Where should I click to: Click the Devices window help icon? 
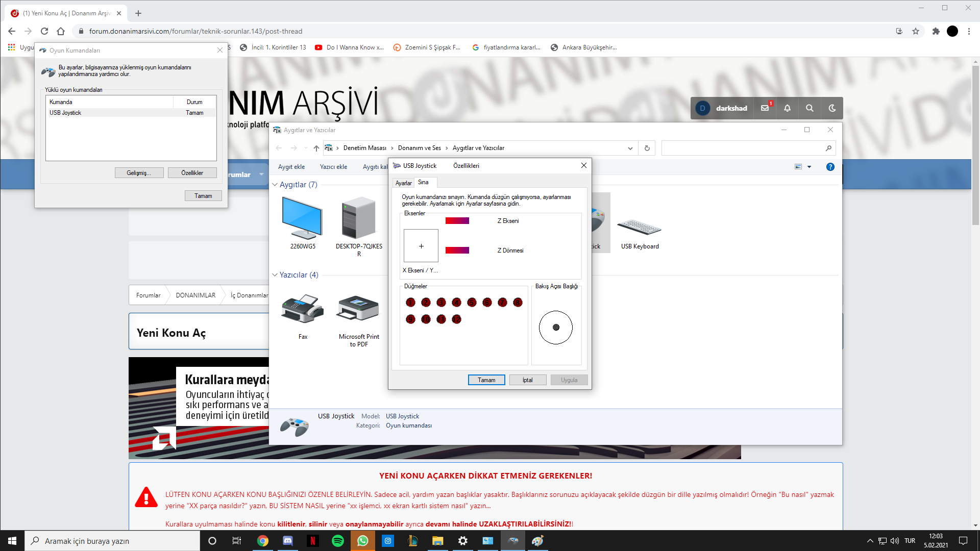830,167
